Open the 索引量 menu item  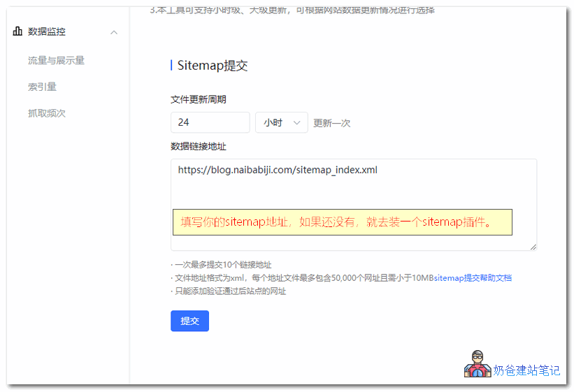[42, 87]
